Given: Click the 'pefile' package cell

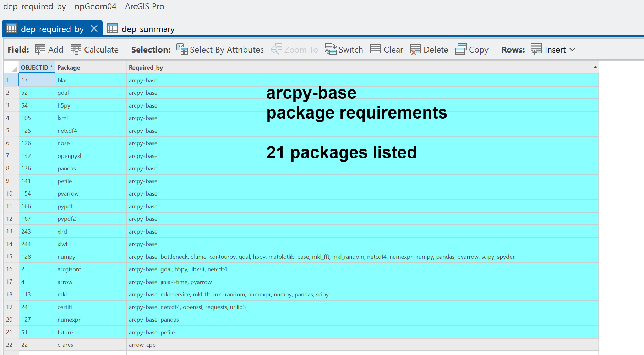Looking at the screenshot, I should click(x=91, y=181).
